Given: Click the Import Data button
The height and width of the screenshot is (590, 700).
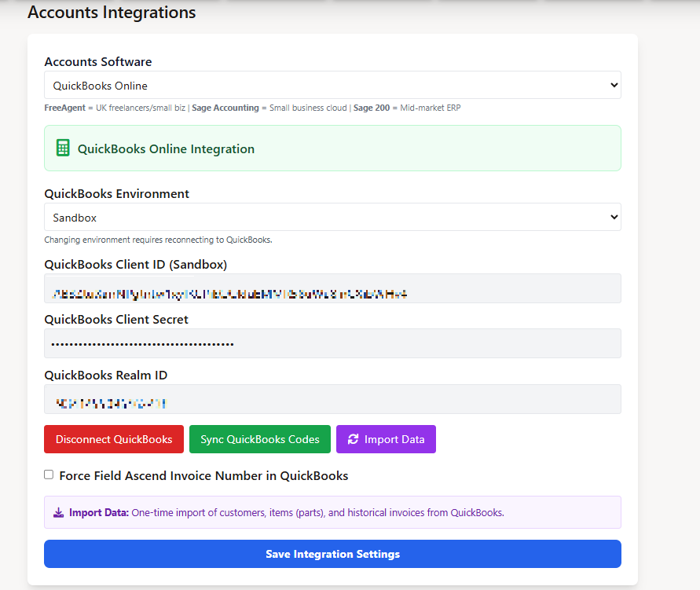Looking at the screenshot, I should coord(386,439).
